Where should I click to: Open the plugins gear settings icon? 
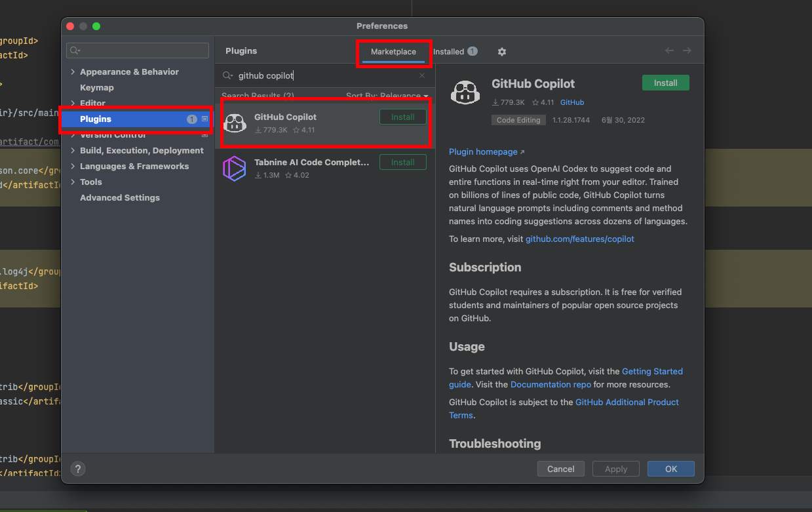pyautogui.click(x=502, y=52)
